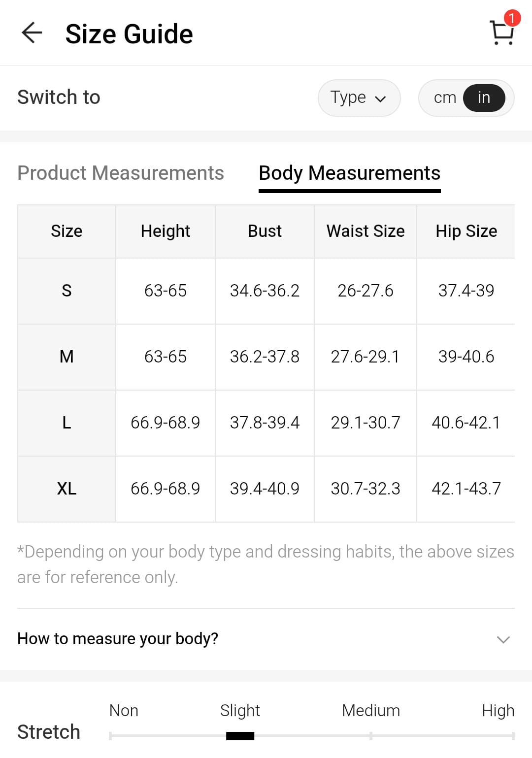Switch to Product Measurements tab
532x758 pixels.
tap(121, 173)
